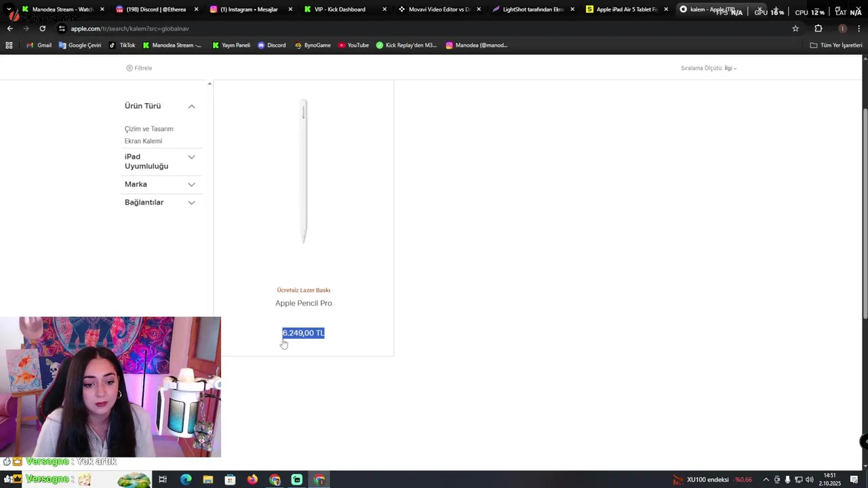868x488 pixels.
Task: Open File Explorer from taskbar
Action: coord(208,480)
